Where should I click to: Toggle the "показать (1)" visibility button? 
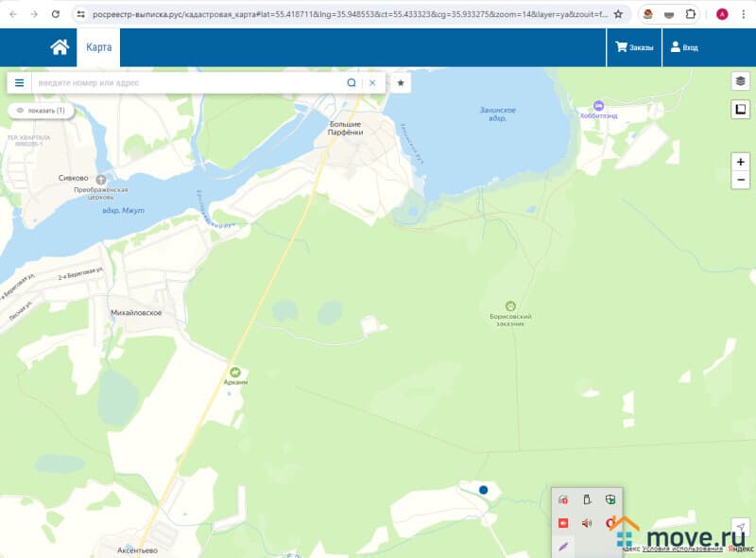pyautogui.click(x=41, y=111)
